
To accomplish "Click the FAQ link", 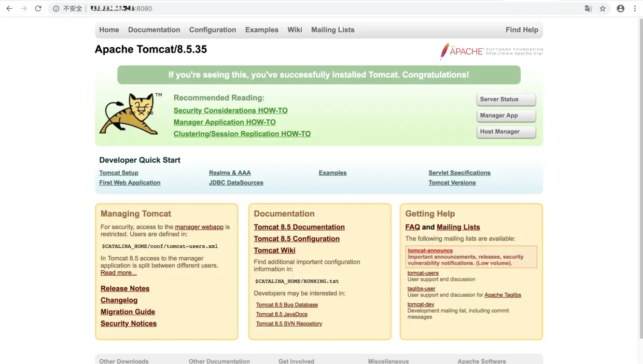I will coord(413,227).
